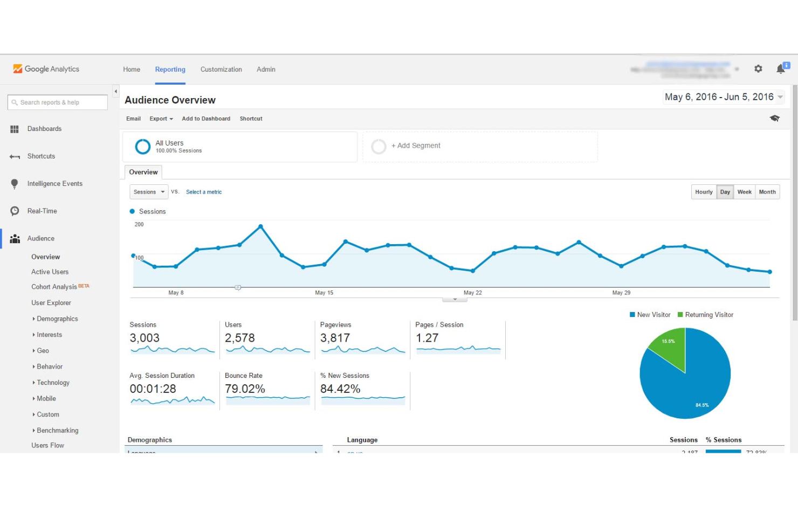Screen dimensions: 798x532
Task: Click the Returning Visitor legend square
Action: [680, 315]
